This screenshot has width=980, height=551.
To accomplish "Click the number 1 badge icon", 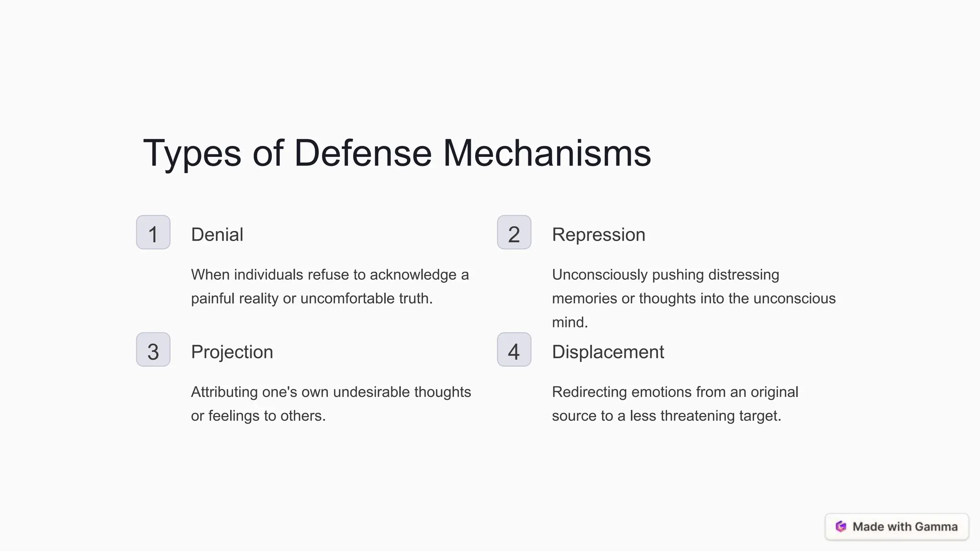I will point(153,232).
